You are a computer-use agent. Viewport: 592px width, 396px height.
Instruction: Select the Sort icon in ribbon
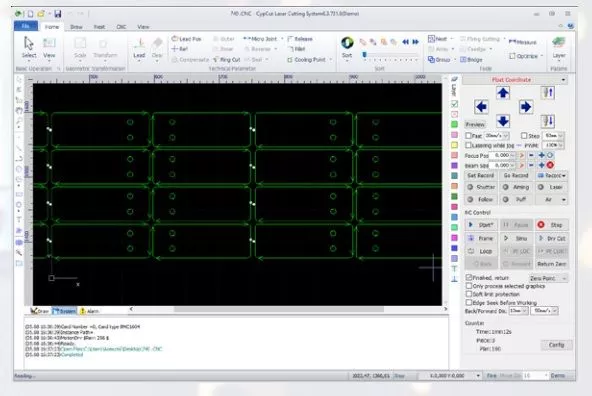click(347, 43)
